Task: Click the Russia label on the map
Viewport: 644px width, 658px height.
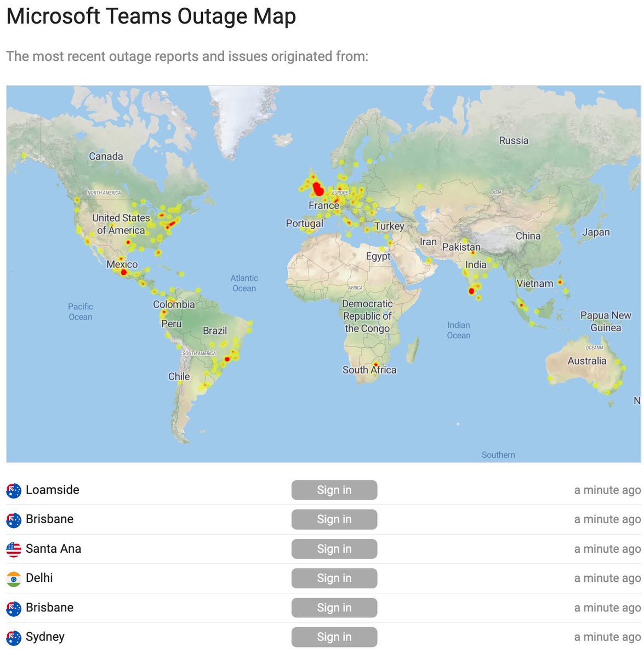Action: pos(514,140)
